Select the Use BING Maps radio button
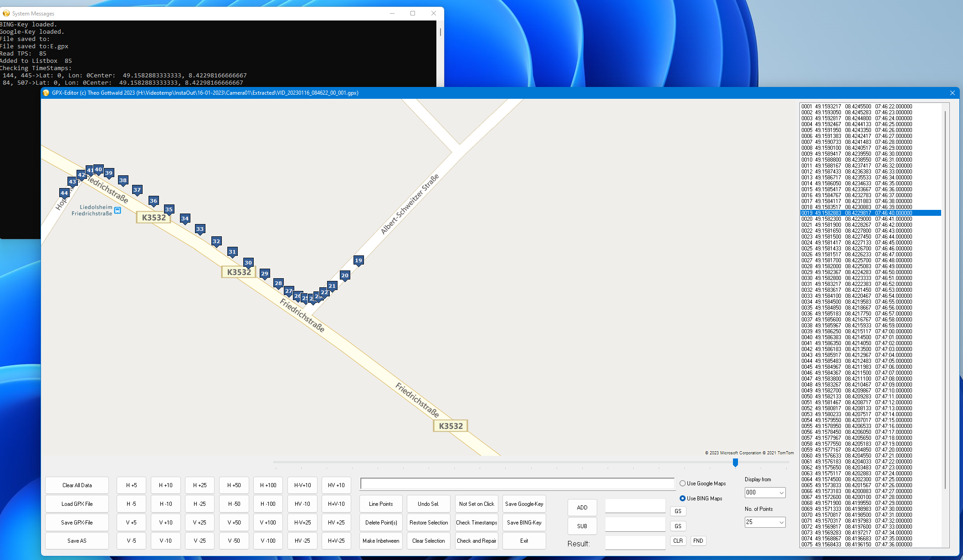This screenshot has height=560, width=963. [x=682, y=498]
